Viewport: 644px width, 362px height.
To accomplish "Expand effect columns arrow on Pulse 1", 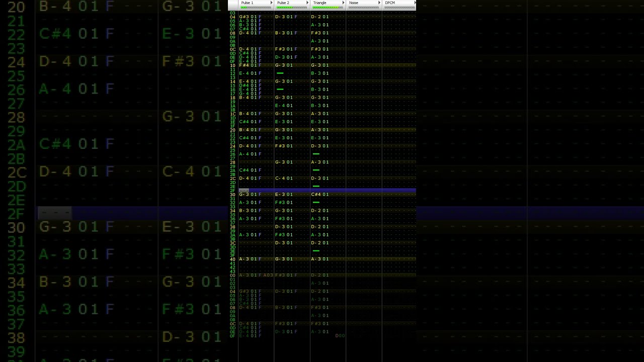I will coord(272,3).
